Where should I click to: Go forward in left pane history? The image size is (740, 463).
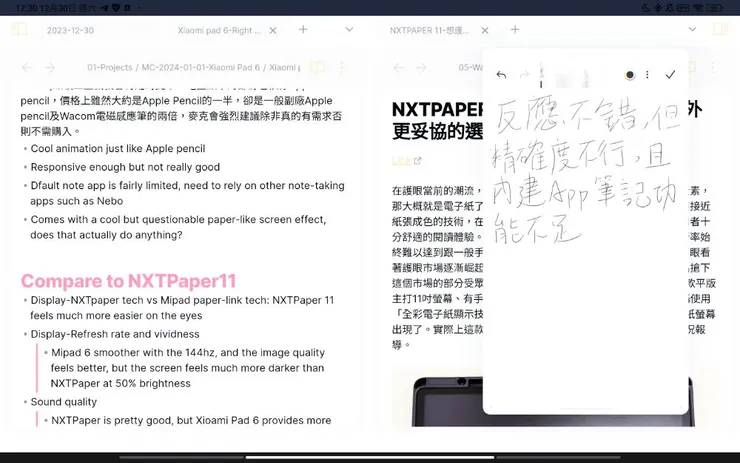click(x=50, y=67)
